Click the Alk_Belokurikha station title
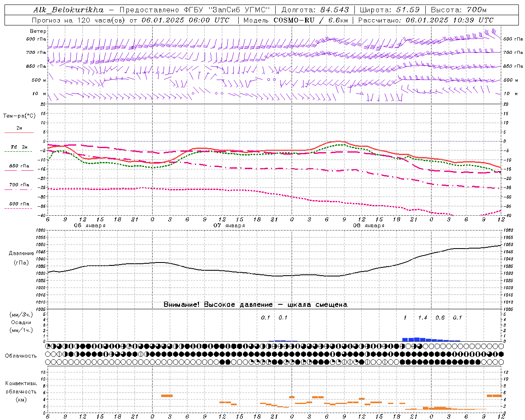Viewport: 525px width, 420px height. click(68, 10)
